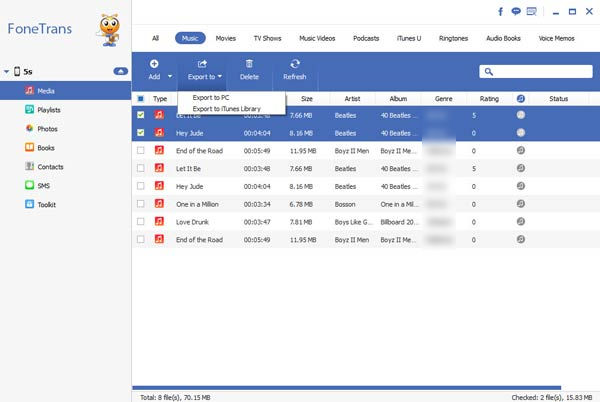
Task: Uncheck the selected Hey Jude row checkbox
Action: [x=140, y=133]
